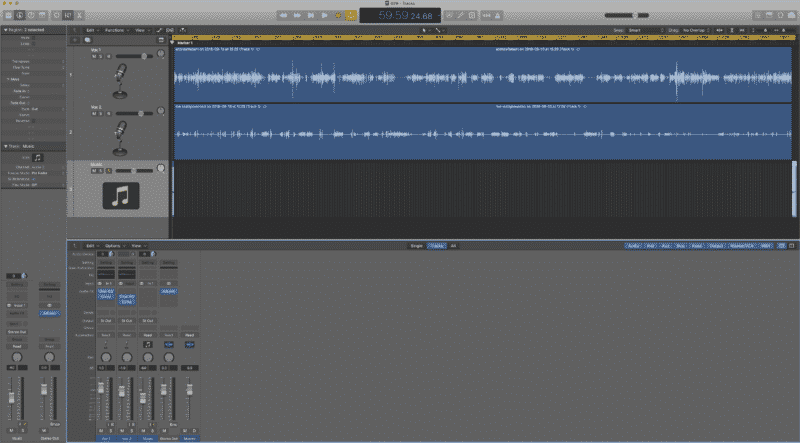Open the Mixer Options menu
Screen dimensions: 800x443
pos(115,246)
